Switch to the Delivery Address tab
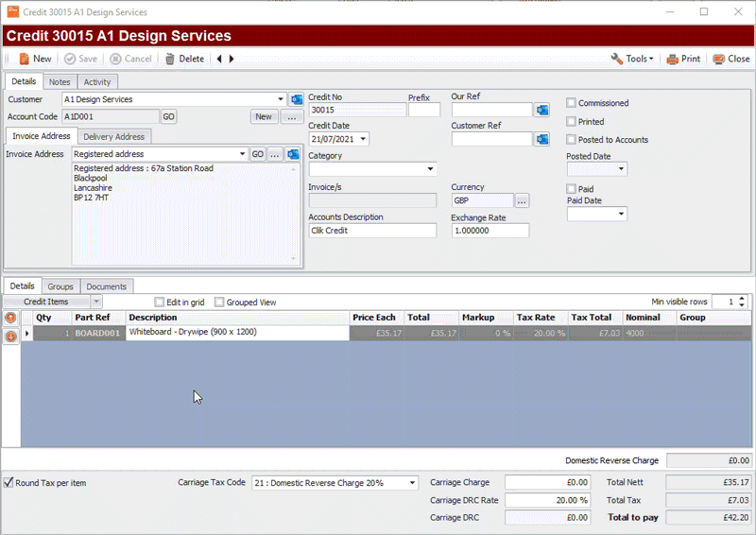The width and height of the screenshot is (756, 535). 113,136
